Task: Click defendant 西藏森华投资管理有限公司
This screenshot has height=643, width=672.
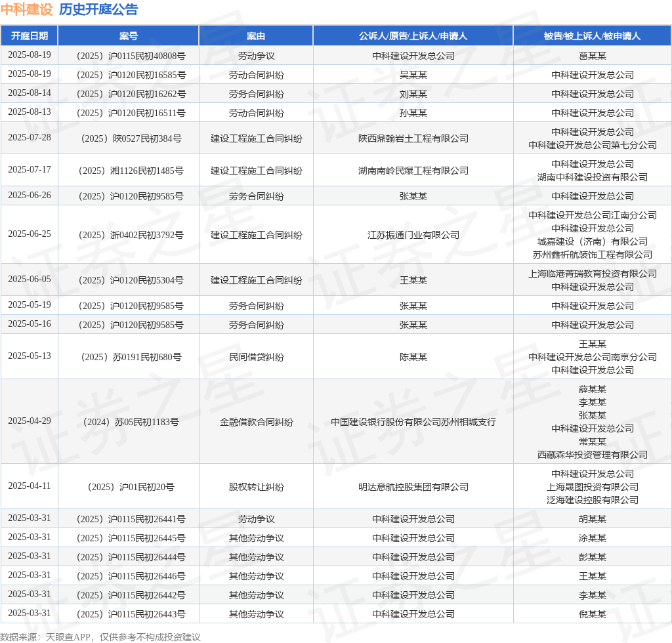Action: 593,455
